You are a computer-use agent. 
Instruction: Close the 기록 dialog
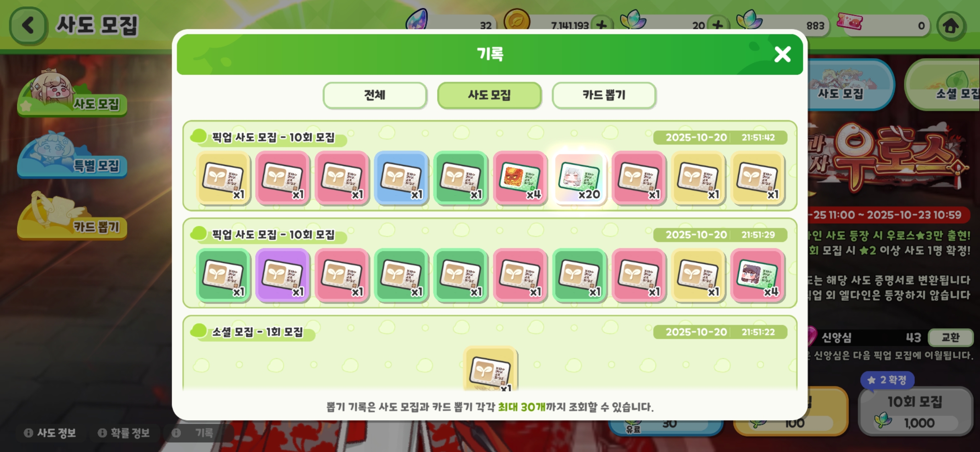click(x=782, y=54)
